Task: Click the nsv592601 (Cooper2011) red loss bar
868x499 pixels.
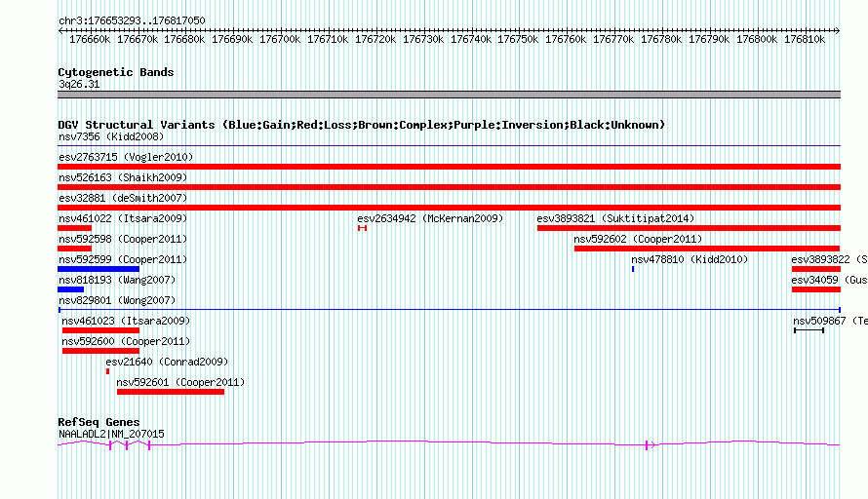Action: click(171, 392)
